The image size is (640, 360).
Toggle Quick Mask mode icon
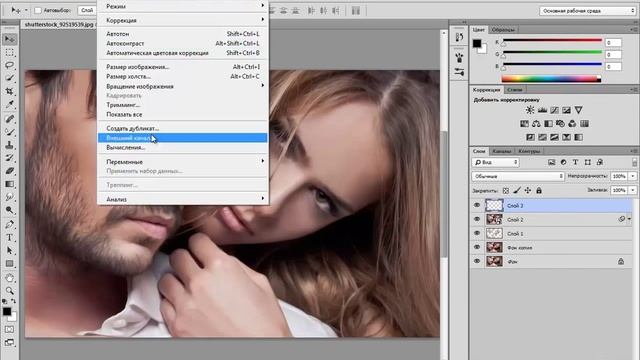pyautogui.click(x=9, y=329)
